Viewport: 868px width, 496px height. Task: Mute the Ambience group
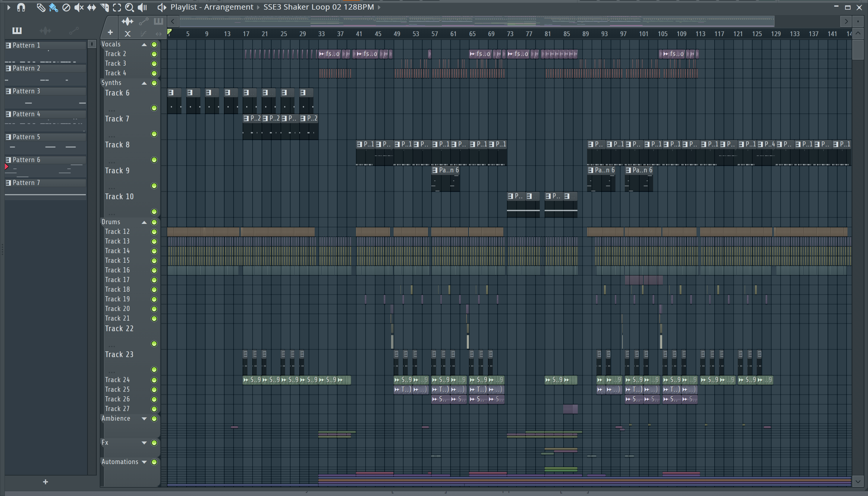click(x=154, y=419)
